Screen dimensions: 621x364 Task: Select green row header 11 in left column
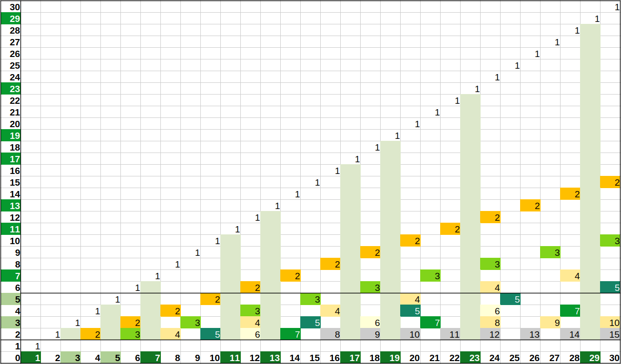(x=10, y=229)
